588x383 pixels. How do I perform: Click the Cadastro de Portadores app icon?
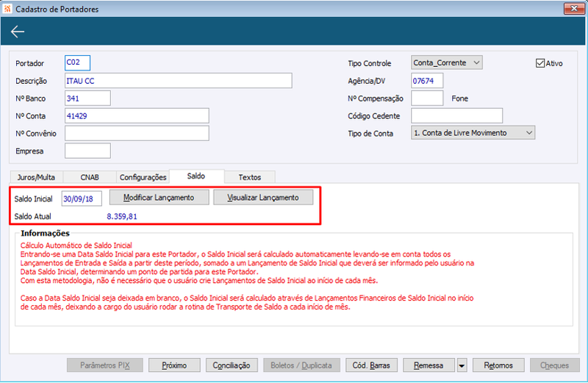click(7, 9)
